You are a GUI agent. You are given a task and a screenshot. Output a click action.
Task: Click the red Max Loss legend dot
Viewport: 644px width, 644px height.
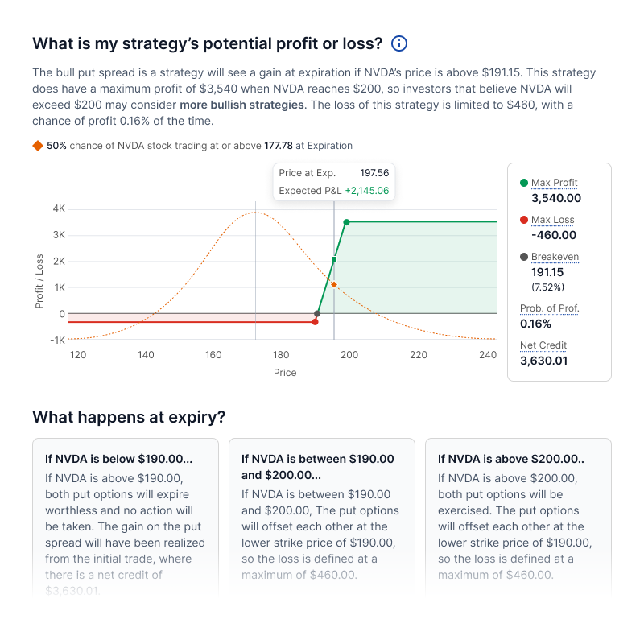pos(524,220)
